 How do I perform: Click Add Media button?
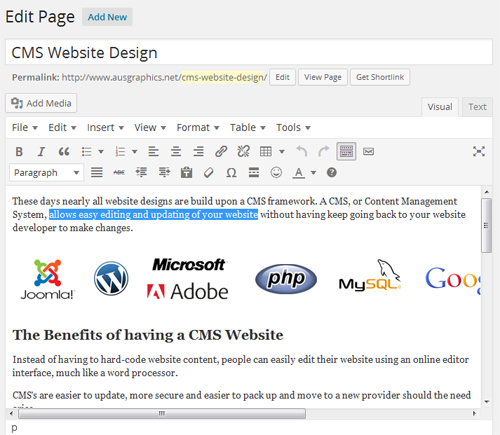pyautogui.click(x=41, y=103)
